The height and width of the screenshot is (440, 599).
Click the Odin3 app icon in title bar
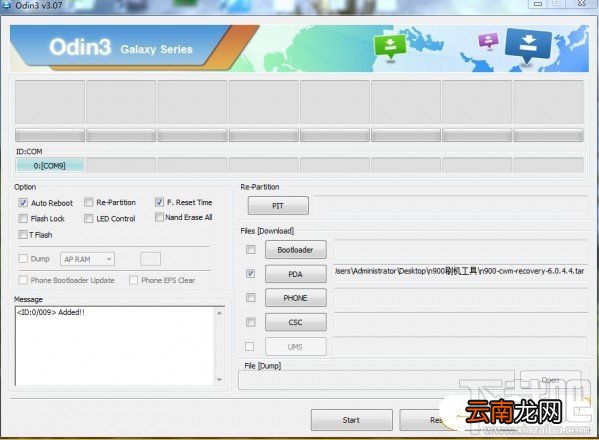click(x=6, y=5)
